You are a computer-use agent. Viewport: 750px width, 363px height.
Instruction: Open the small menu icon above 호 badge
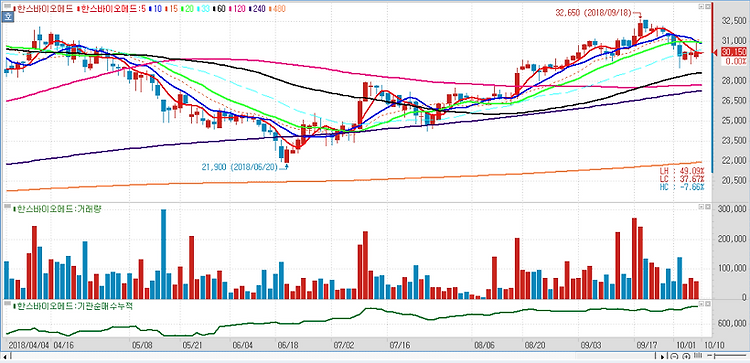[8, 6]
